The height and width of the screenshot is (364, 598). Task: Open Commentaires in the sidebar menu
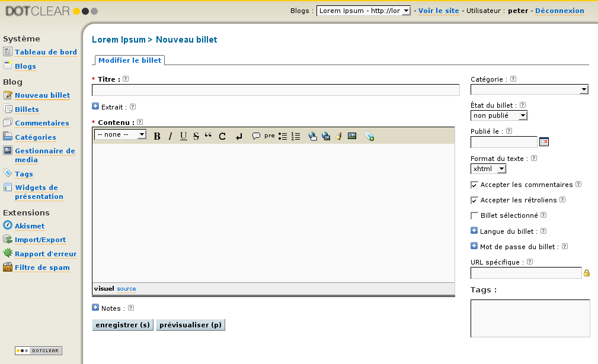(x=41, y=123)
